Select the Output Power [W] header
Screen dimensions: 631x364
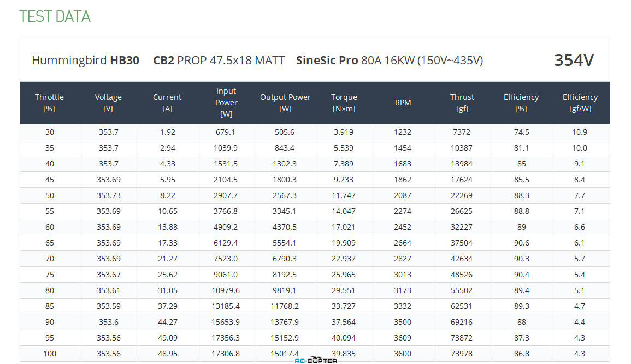coord(285,103)
